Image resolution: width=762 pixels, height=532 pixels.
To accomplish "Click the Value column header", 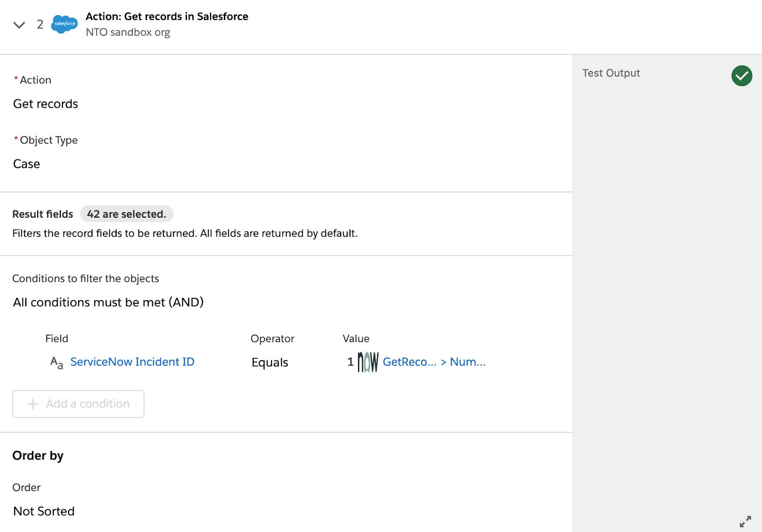I will click(356, 339).
